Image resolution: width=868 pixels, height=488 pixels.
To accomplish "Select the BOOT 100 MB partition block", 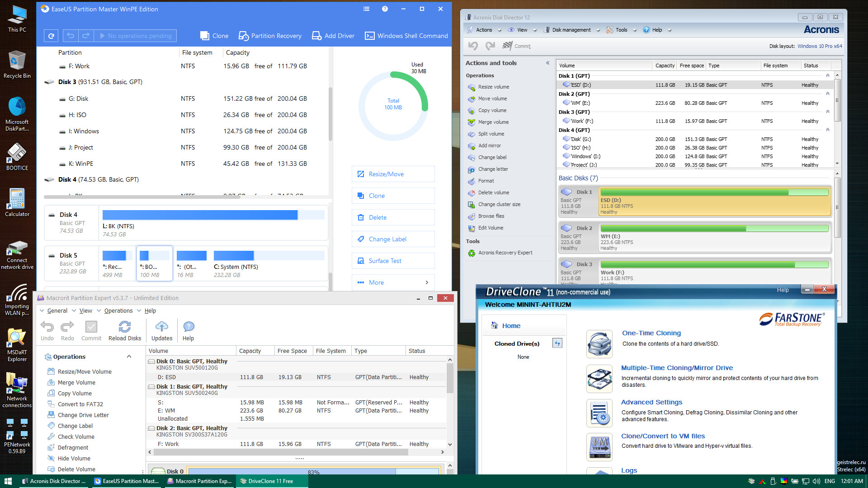I will [154, 263].
